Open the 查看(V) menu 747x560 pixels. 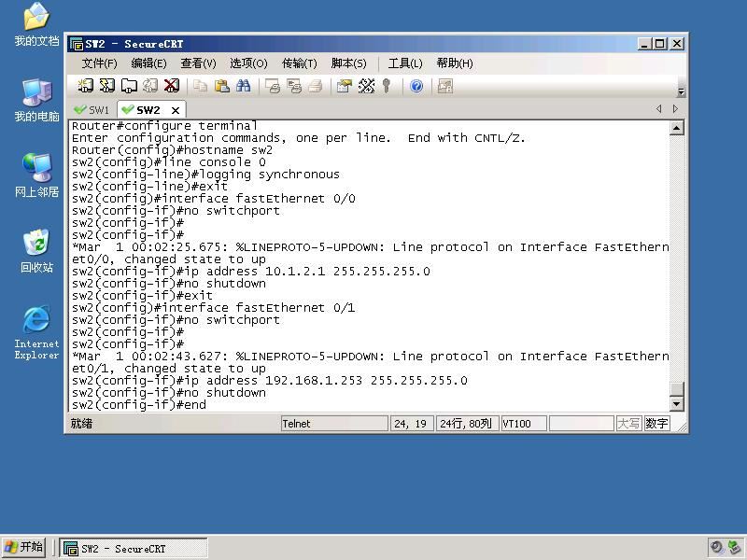[x=198, y=63]
